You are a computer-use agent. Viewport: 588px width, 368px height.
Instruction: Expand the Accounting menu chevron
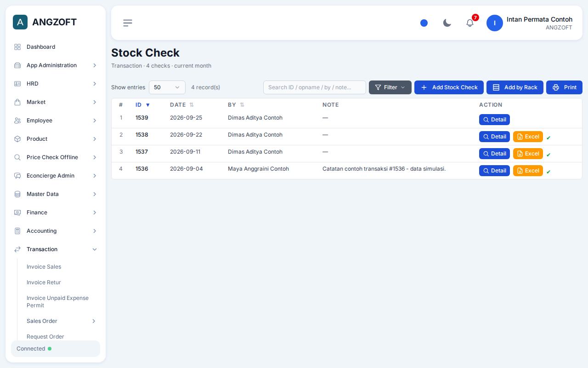coord(95,231)
